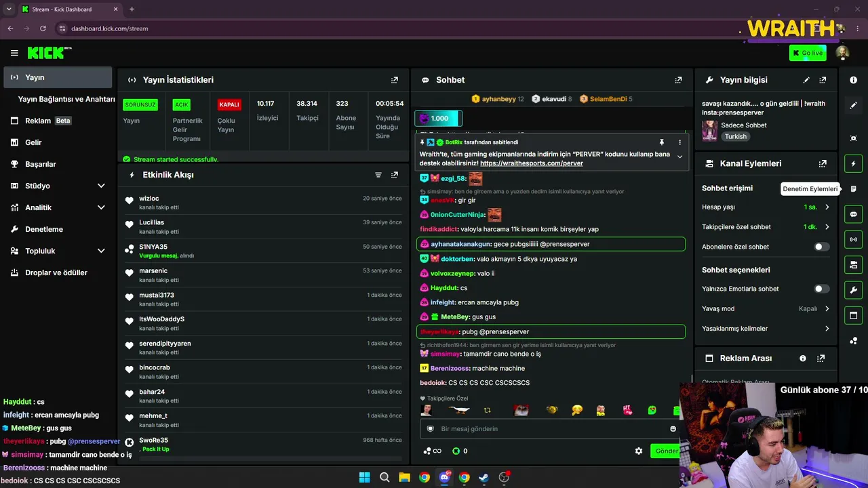
Task: Select the pink heart emote in quick emotes
Action: [x=627, y=410]
